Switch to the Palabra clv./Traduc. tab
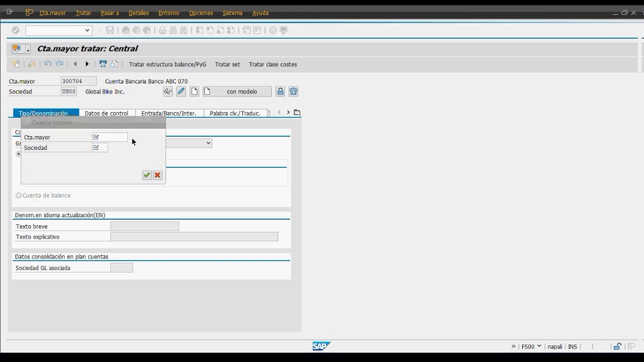The height and width of the screenshot is (362, 644). [235, 113]
